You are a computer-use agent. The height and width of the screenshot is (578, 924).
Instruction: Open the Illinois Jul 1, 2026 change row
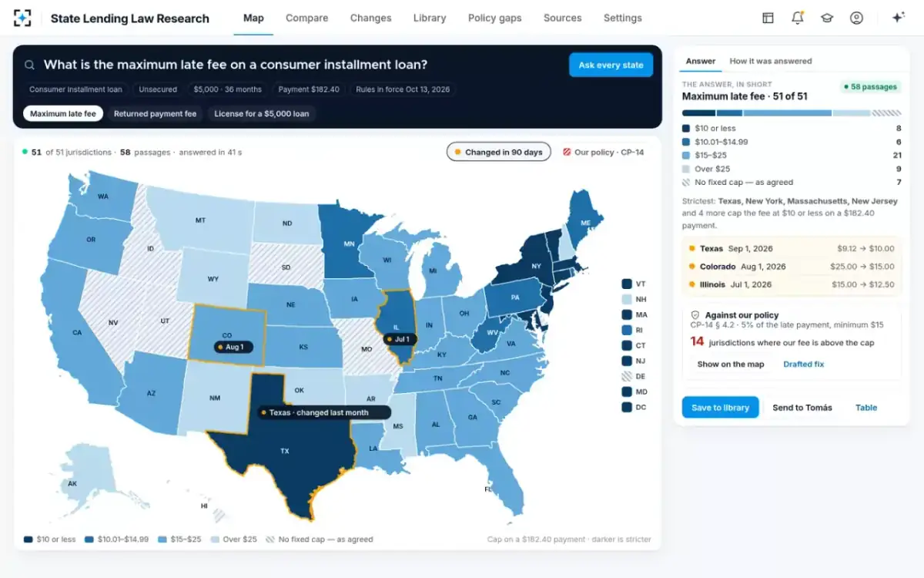tap(792, 284)
